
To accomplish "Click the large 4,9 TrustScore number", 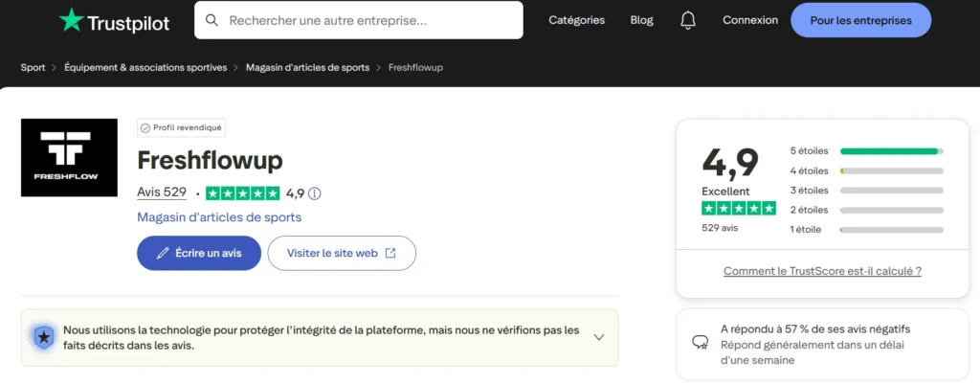I will [x=730, y=162].
